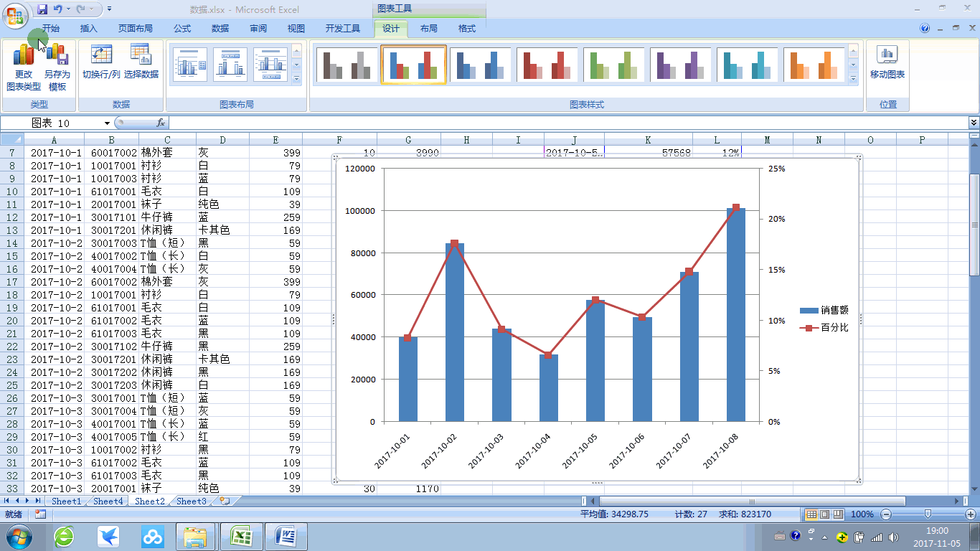Go to last sheet navigation arrow

[x=38, y=501]
